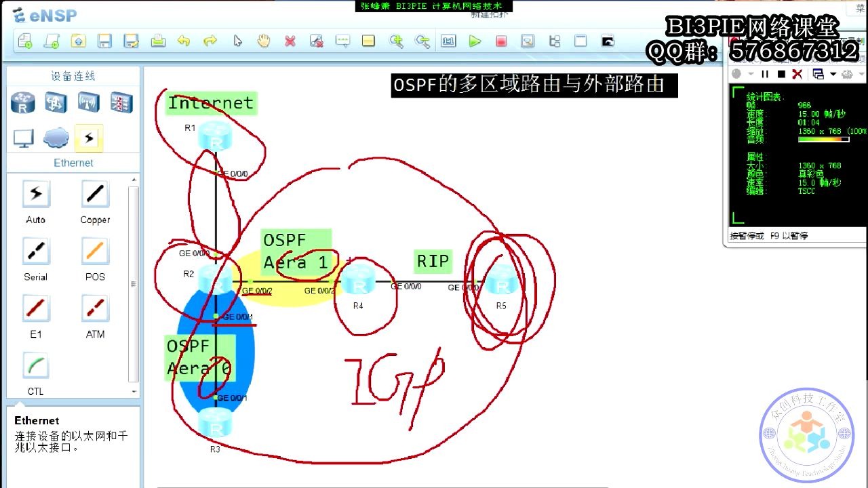Stop recording in the recorder window
868x488 pixels.
(x=781, y=74)
